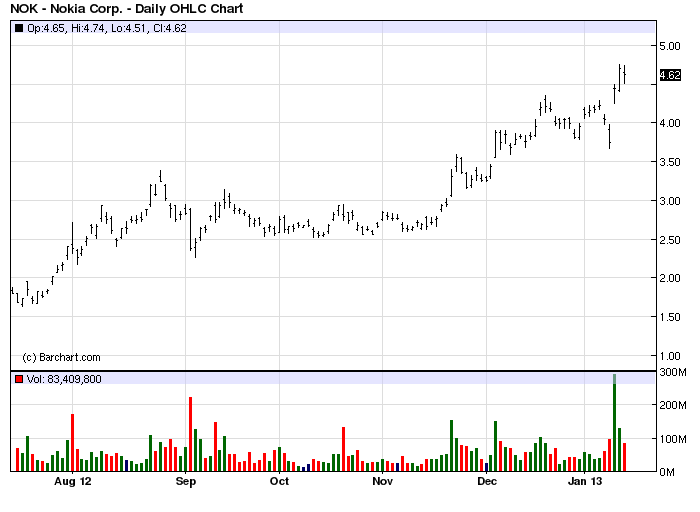The width and height of the screenshot is (700, 512).
Task: Click the 'Dec' date axis label
Action: tap(487, 481)
